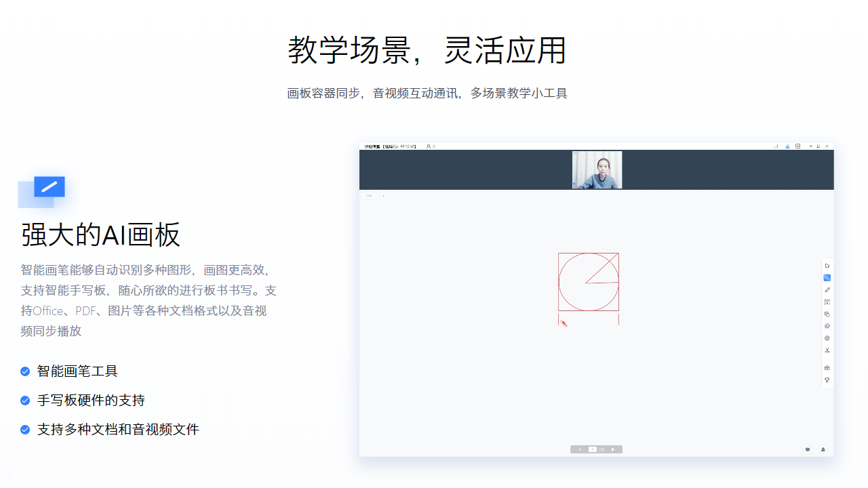Expand the teacher video thumbnail

click(x=597, y=169)
